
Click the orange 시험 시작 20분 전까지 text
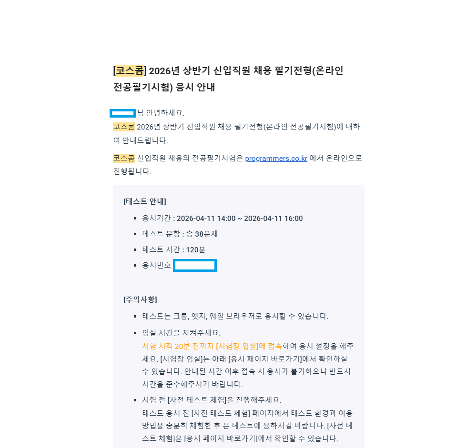(212, 346)
